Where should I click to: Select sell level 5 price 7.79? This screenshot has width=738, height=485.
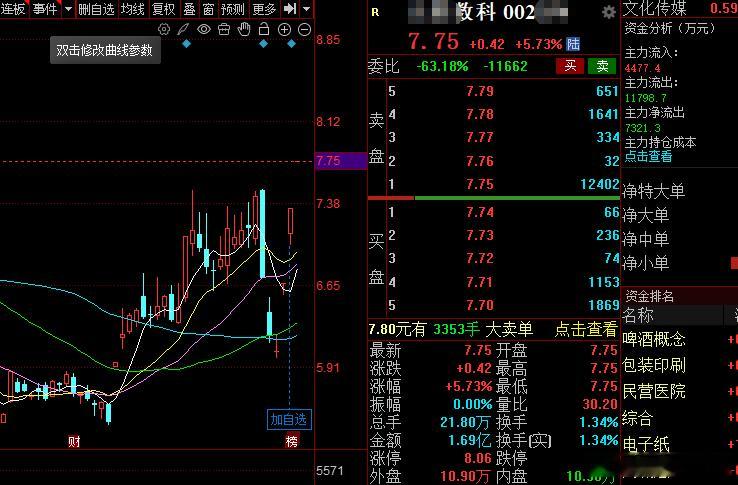click(x=480, y=91)
